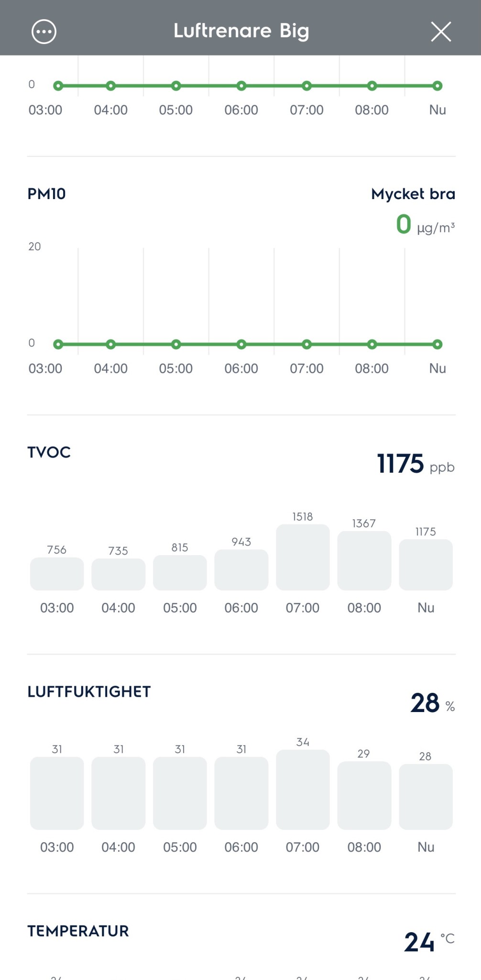Tap the top chart data point at 06:00
Viewport: 481px width, 980px height.
(x=241, y=86)
